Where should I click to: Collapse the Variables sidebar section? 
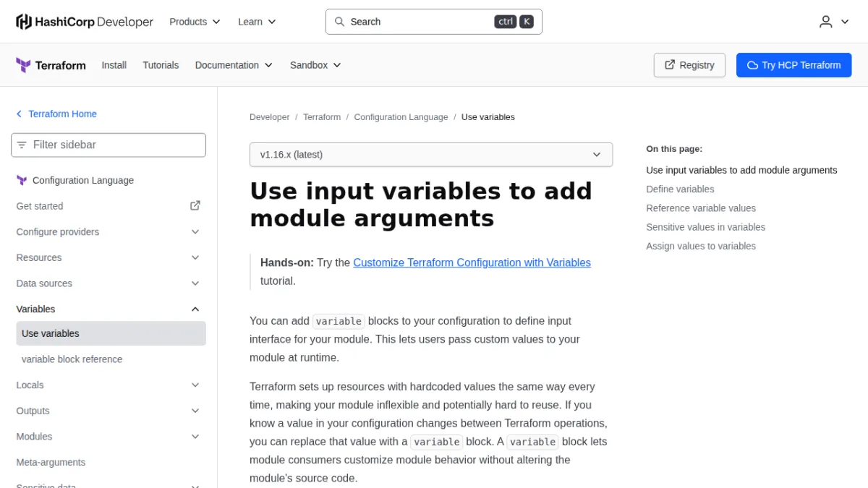[109, 309]
